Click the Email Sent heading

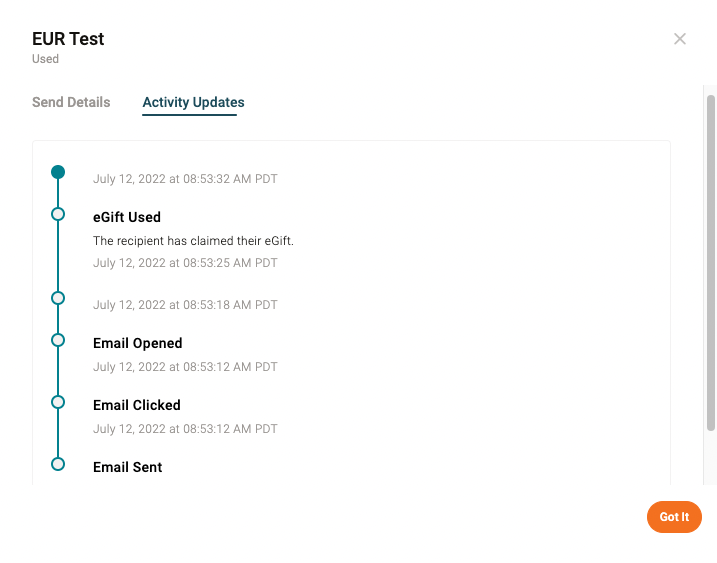[x=128, y=467]
